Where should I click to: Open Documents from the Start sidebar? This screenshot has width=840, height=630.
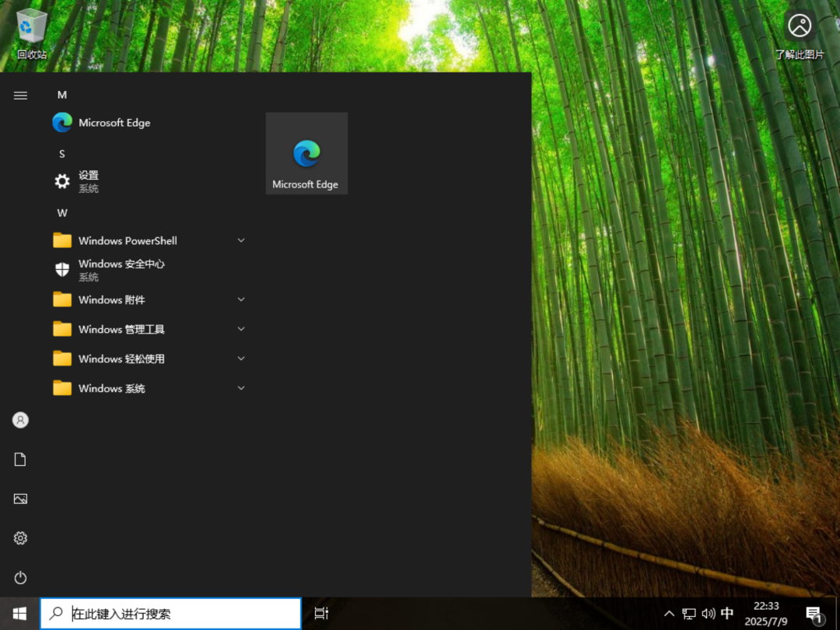[x=20, y=459]
